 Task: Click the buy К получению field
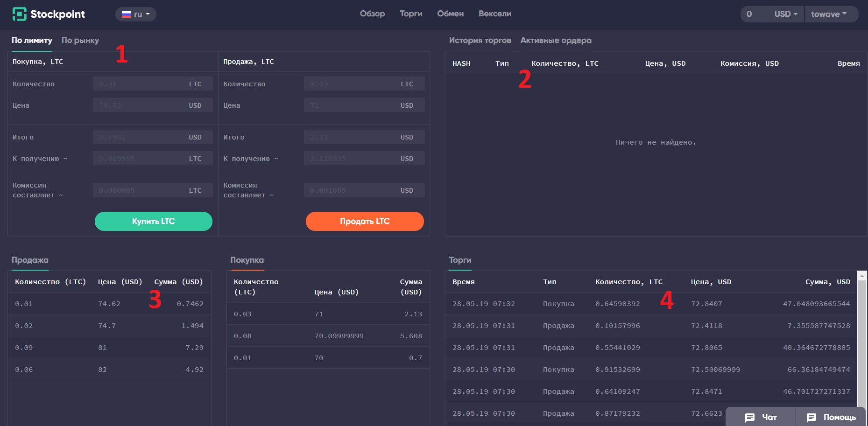click(x=153, y=159)
